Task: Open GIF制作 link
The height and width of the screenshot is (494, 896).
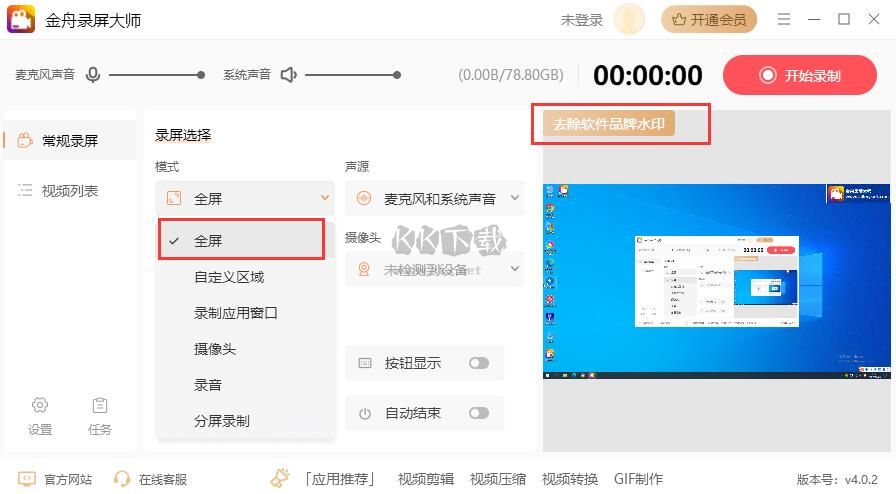Action: [x=638, y=479]
